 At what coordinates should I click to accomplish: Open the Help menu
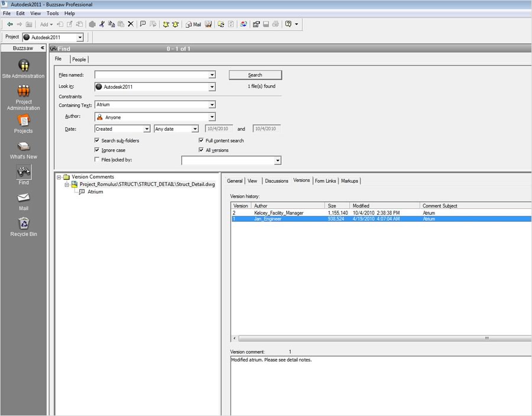point(70,13)
